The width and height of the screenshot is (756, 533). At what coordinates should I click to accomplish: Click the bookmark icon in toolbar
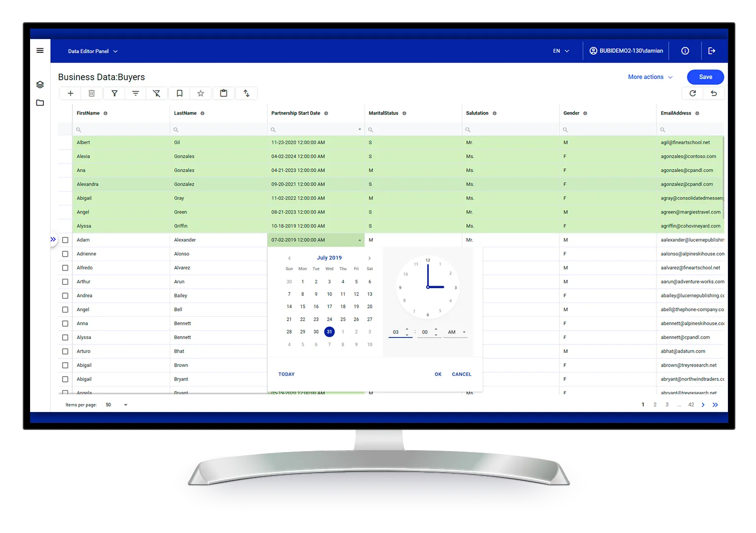point(180,93)
